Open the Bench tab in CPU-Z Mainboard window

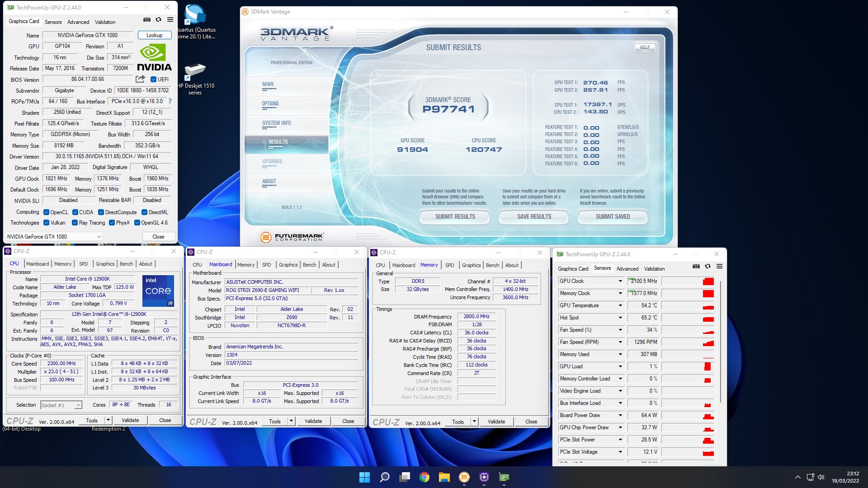pos(309,265)
